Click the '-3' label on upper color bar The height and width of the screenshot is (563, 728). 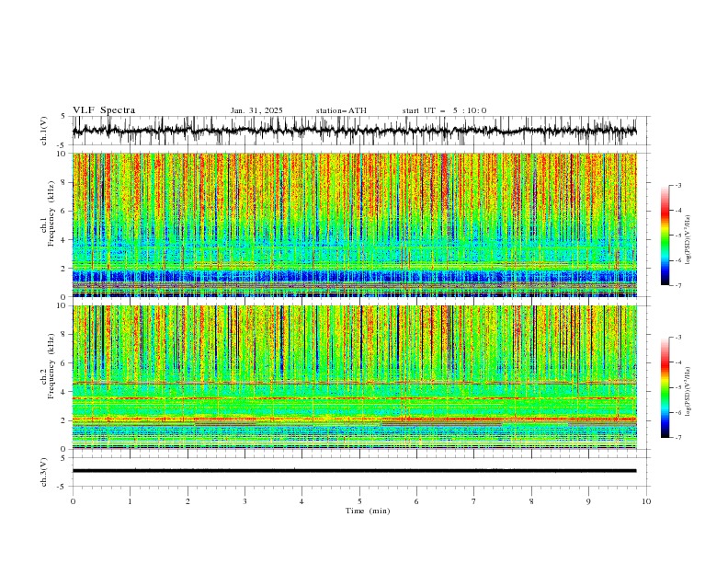tap(677, 185)
